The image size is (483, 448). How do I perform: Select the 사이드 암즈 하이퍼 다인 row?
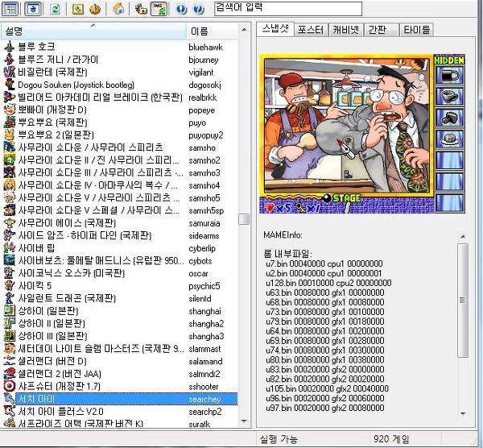[x=120, y=235]
